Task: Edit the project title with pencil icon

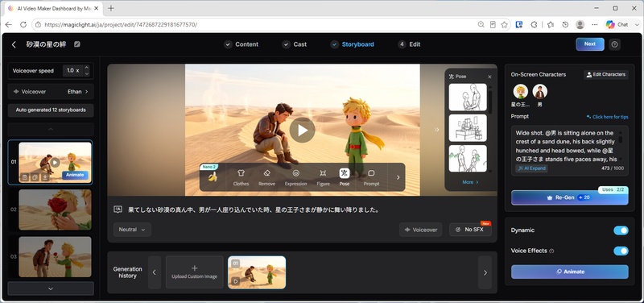Action: (x=76, y=44)
